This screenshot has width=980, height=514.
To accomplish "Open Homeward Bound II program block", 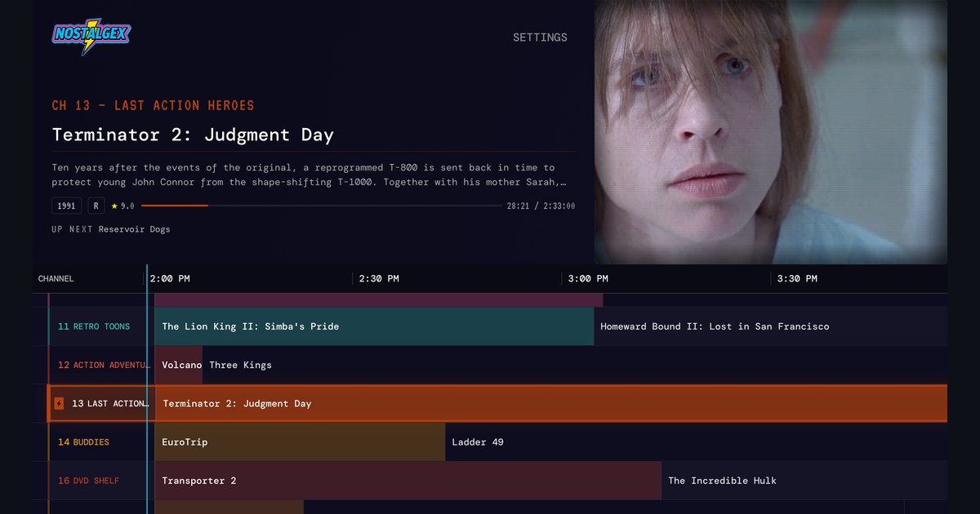I will [x=771, y=326].
